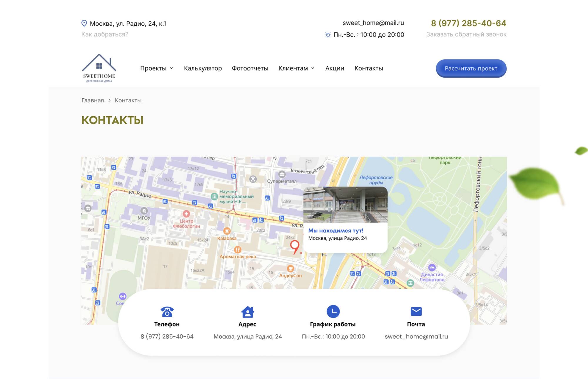The height and width of the screenshot is (379, 588).
Task: Go to the Акции page
Action: [x=335, y=68]
